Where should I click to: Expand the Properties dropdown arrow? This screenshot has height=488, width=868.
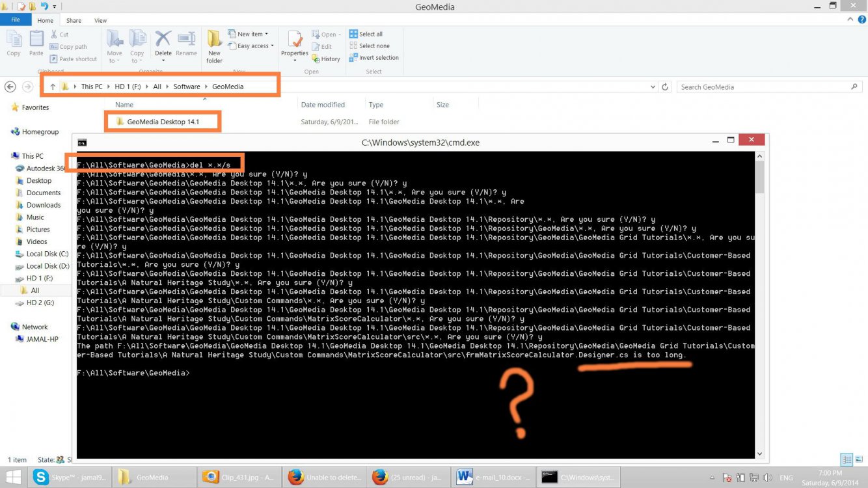pyautogui.click(x=295, y=60)
